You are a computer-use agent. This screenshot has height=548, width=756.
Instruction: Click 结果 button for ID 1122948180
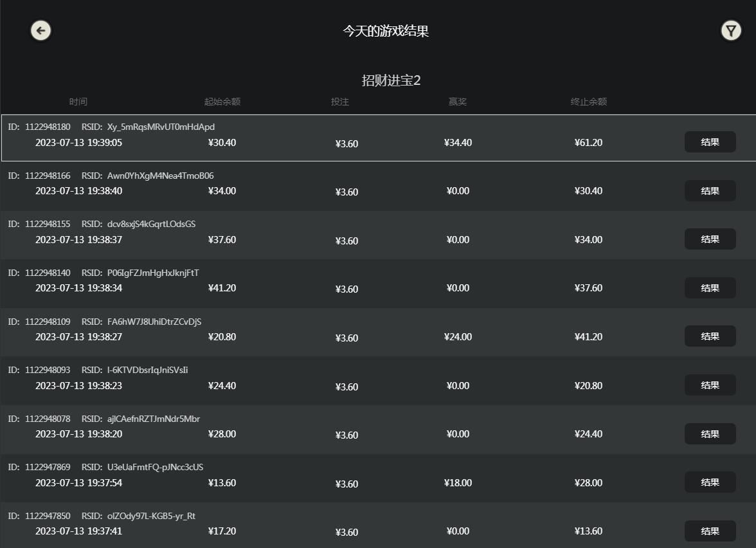pyautogui.click(x=710, y=142)
